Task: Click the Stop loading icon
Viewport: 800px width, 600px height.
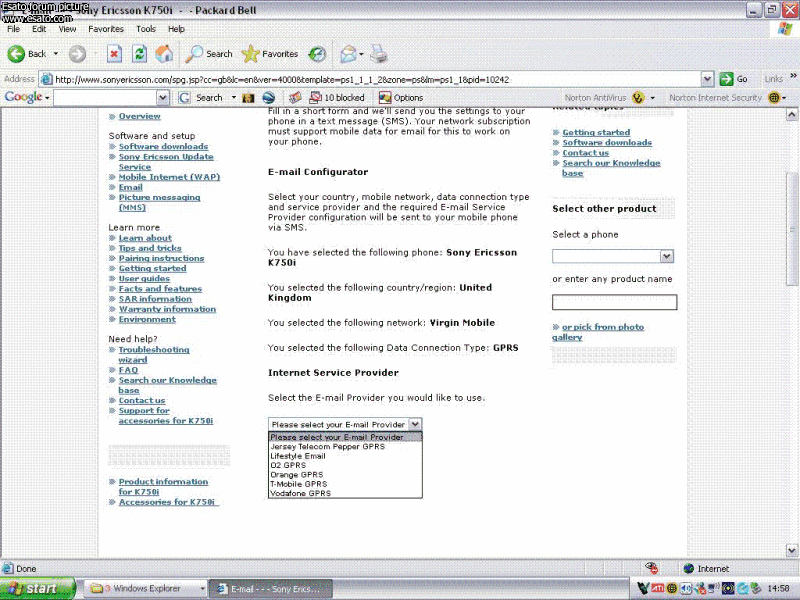Action: point(114,54)
